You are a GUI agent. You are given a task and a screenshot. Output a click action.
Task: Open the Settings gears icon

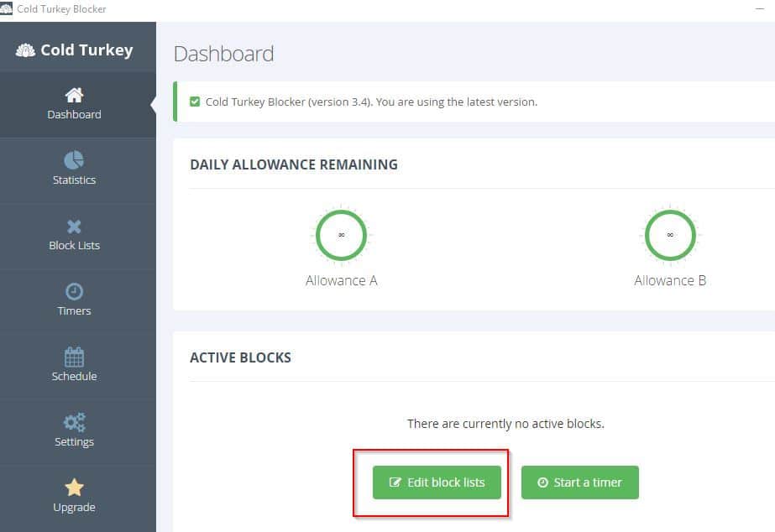tap(74, 422)
